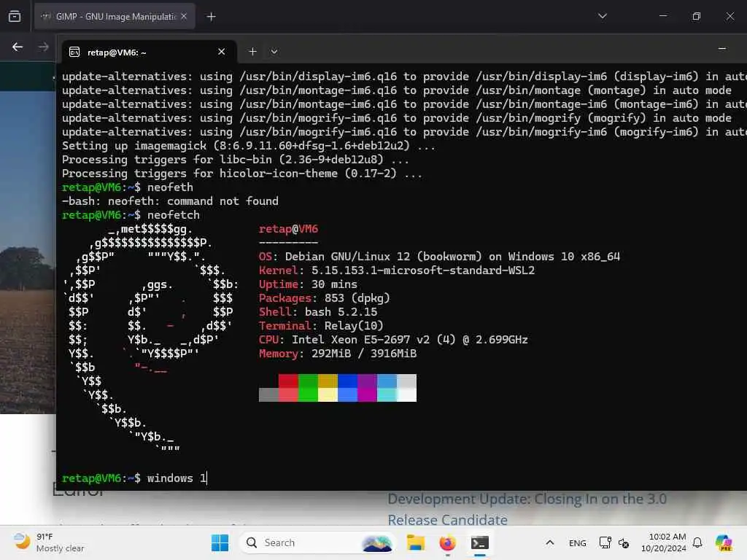Click the green color block in neofetch palette

[308, 381]
